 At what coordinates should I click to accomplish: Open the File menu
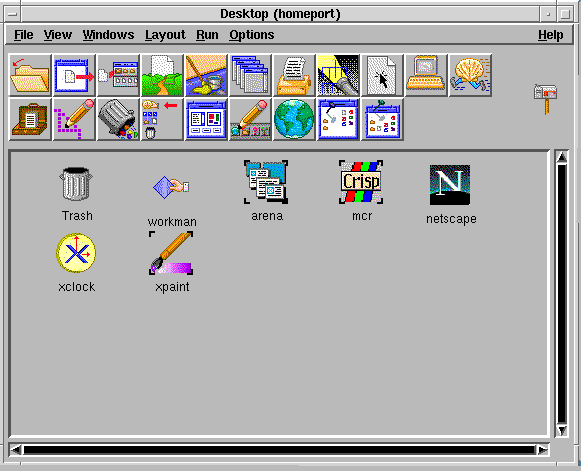[24, 35]
